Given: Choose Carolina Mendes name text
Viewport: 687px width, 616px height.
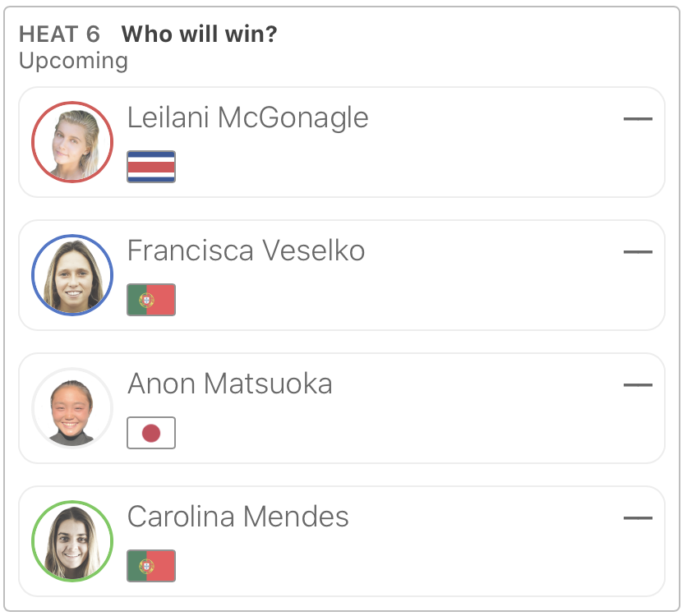Looking at the screenshot, I should (x=237, y=517).
